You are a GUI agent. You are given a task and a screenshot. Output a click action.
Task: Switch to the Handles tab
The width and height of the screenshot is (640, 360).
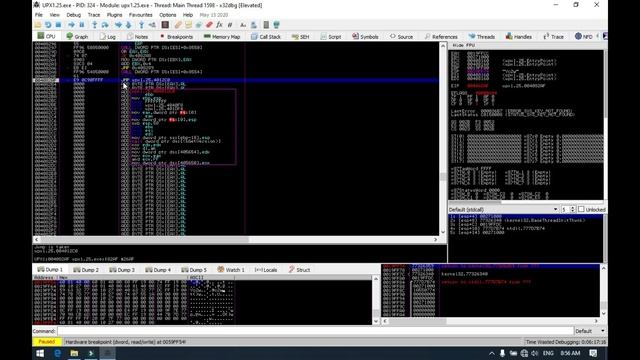(x=519, y=36)
